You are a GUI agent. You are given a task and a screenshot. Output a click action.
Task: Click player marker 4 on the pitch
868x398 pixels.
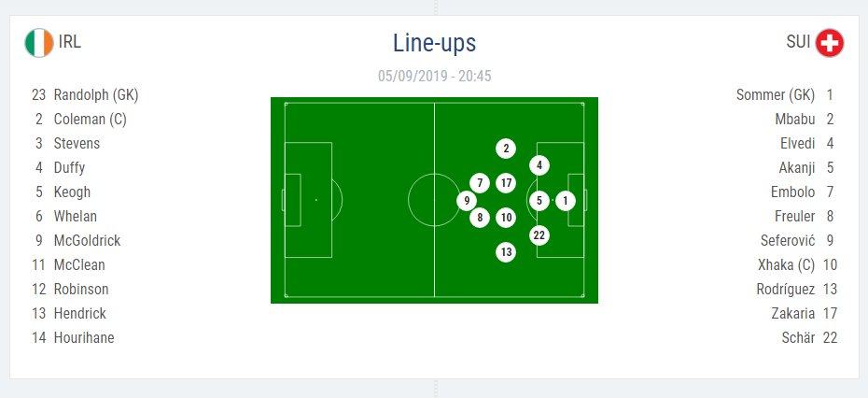(x=539, y=165)
